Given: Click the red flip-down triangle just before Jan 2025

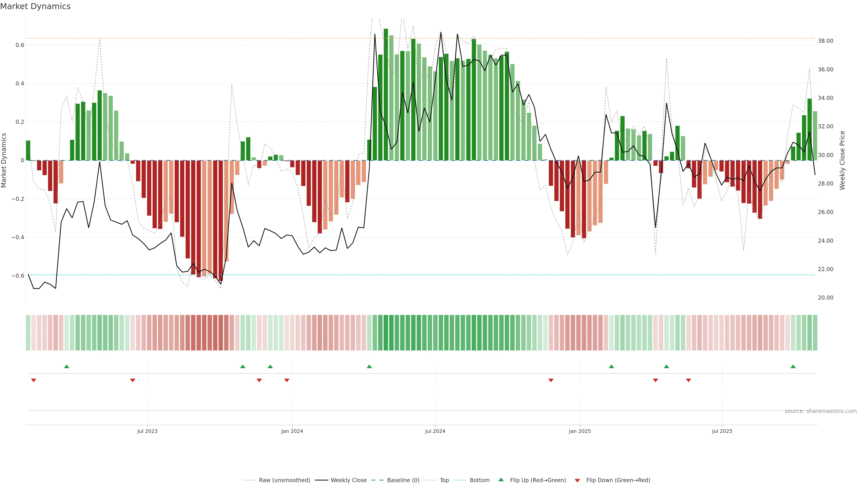Looking at the screenshot, I should [551, 380].
